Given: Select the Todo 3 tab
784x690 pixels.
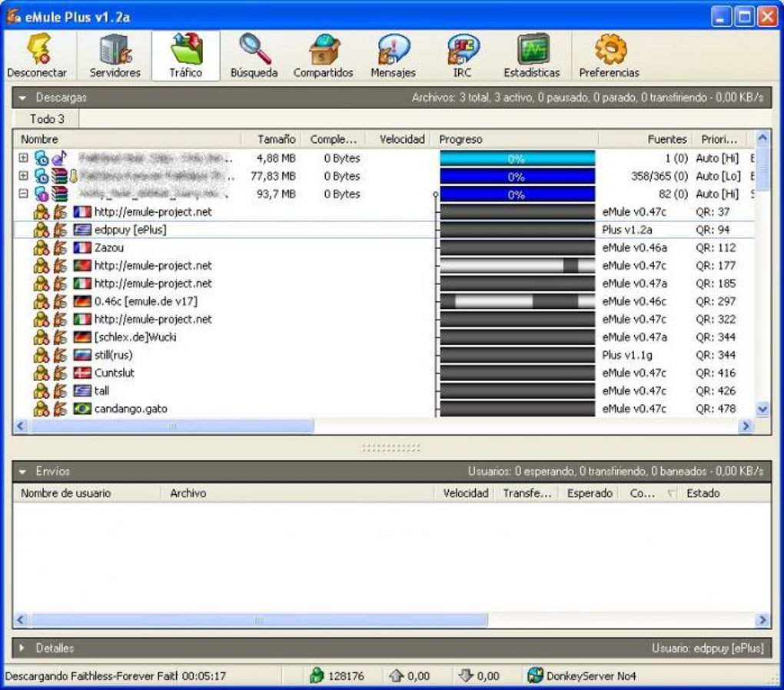Looking at the screenshot, I should point(47,119).
